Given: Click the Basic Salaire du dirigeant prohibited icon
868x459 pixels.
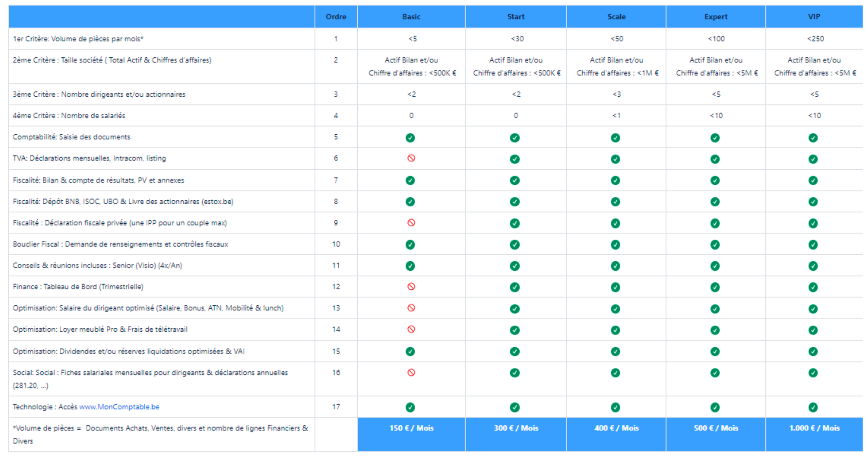Looking at the screenshot, I should tap(411, 308).
